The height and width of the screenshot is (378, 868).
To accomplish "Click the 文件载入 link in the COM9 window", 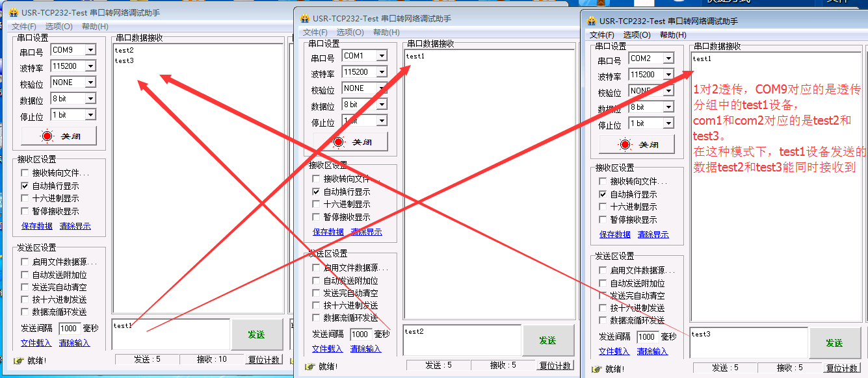I will click(36, 343).
